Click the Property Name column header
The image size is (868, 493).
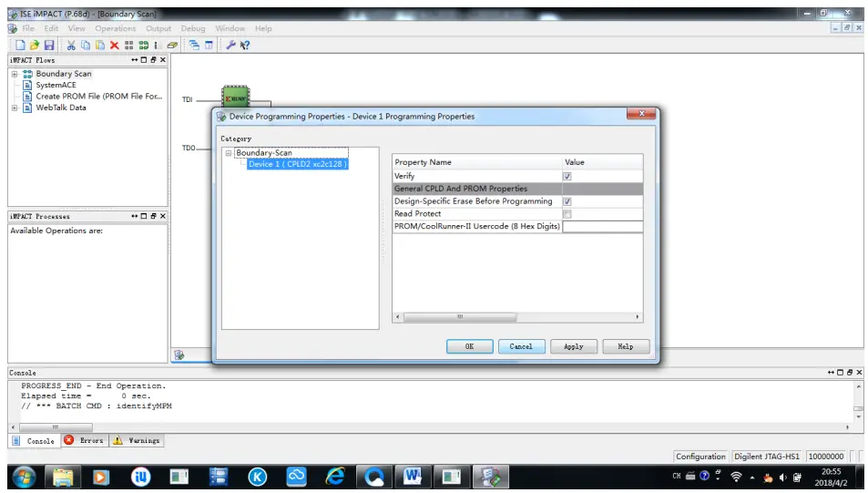coord(477,162)
